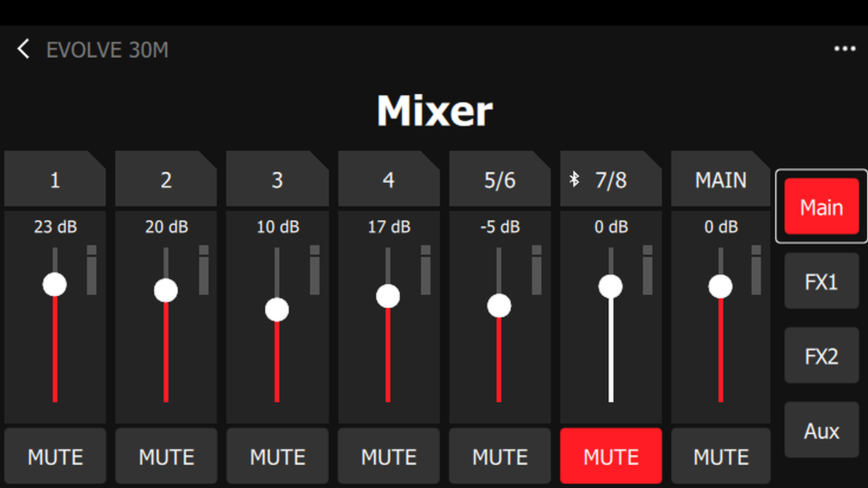Click the level meter of channel 1
The image size is (868, 488).
pyautogui.click(x=92, y=270)
